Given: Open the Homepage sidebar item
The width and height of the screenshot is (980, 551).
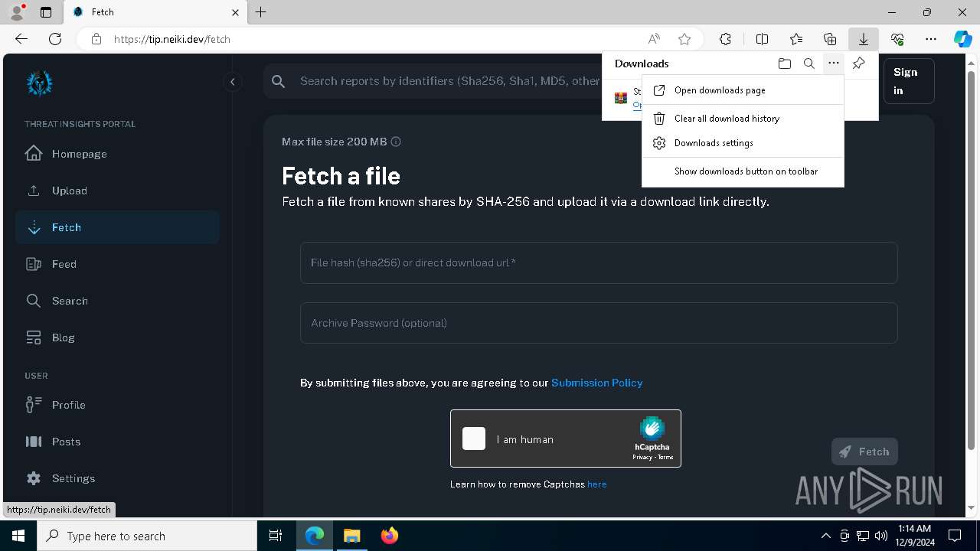Looking at the screenshot, I should 117,154.
